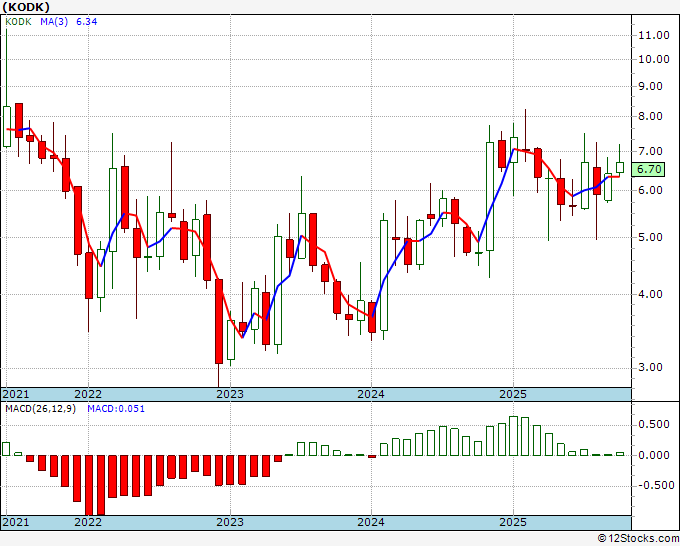
Task: Click the 5.00 price axis label
Action: (651, 237)
